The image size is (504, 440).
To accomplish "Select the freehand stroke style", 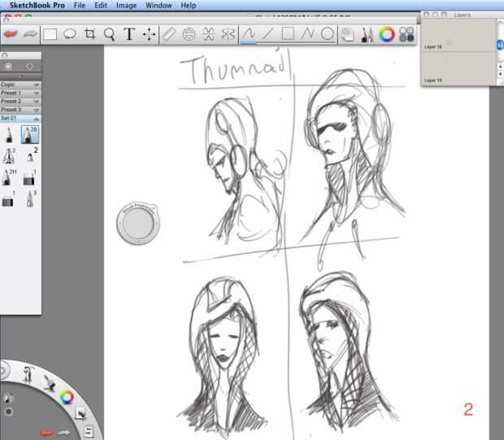I will coord(249,34).
